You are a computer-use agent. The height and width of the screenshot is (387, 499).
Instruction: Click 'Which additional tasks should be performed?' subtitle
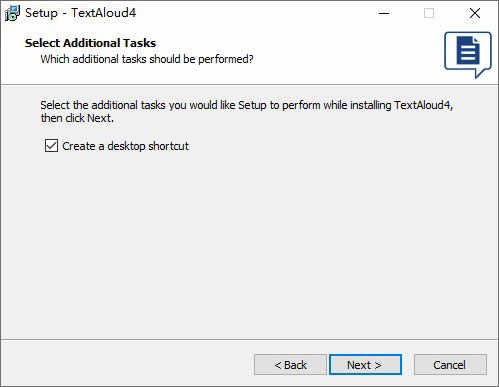pyautogui.click(x=147, y=59)
